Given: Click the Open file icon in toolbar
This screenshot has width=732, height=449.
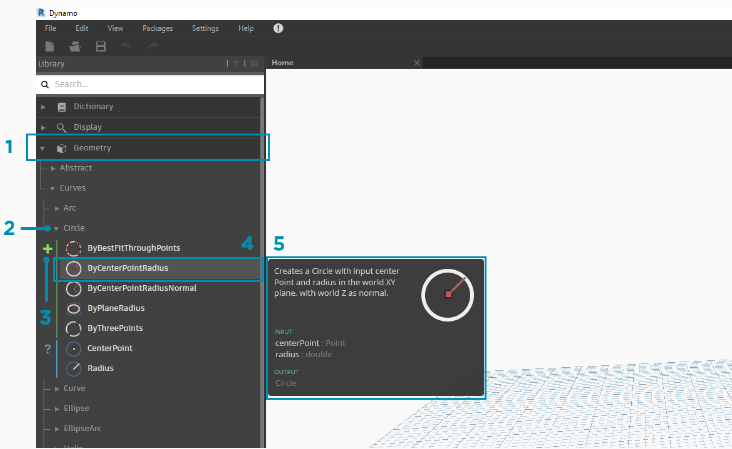Looking at the screenshot, I should coord(74,46).
